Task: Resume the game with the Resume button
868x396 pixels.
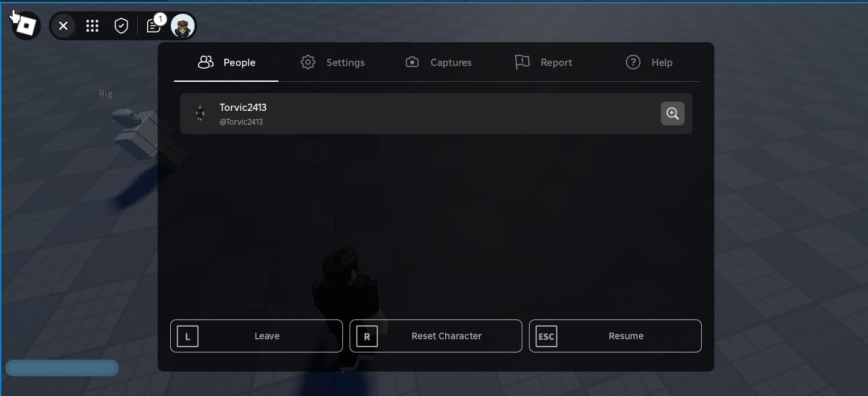Action: 615,336
